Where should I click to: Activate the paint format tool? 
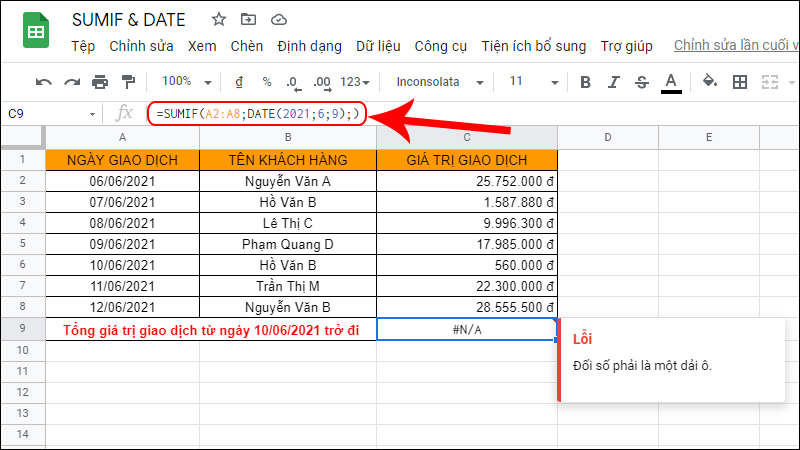pos(127,82)
